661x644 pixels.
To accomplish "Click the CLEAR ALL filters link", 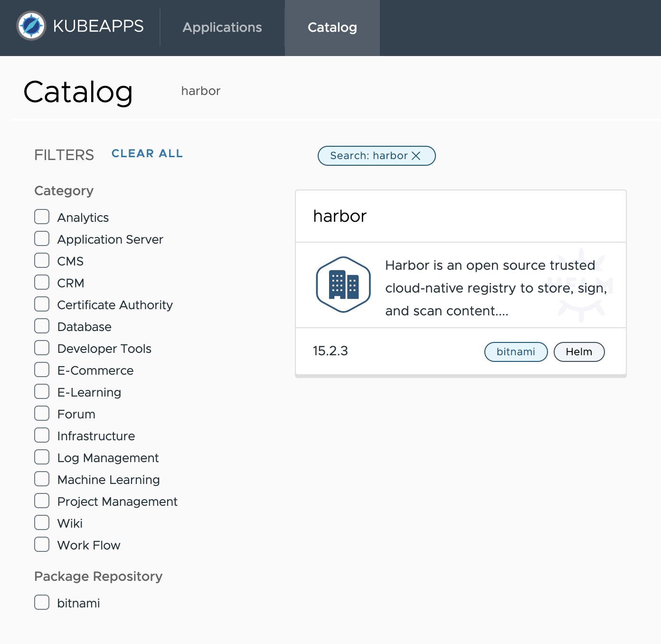I will coord(147,153).
